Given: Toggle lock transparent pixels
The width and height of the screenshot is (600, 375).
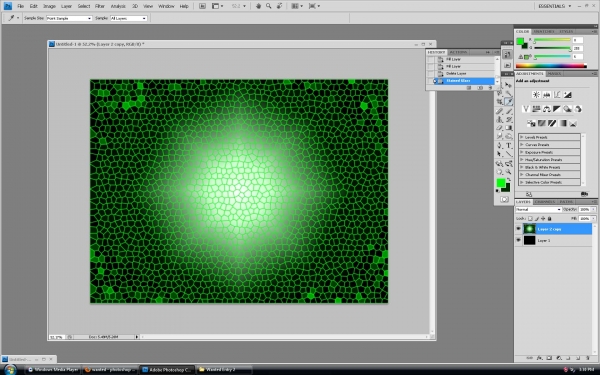Looking at the screenshot, I should [530, 218].
